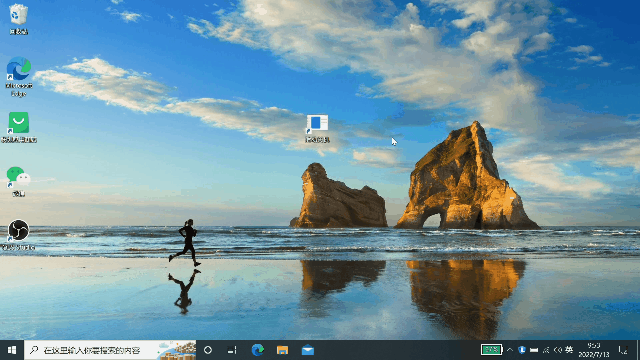Expand hidden system tray icons
The height and width of the screenshot is (360, 640).
510,350
